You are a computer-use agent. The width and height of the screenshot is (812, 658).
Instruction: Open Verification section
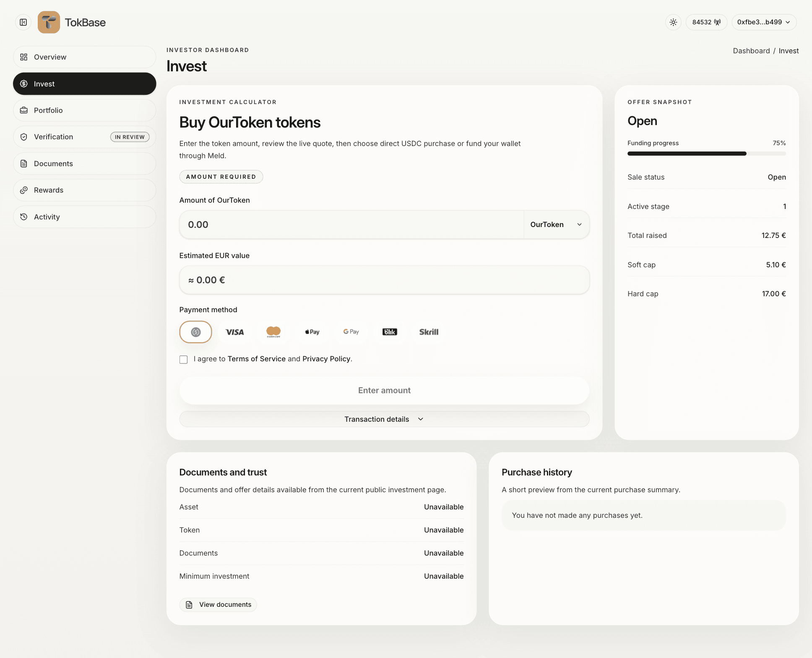(x=84, y=137)
